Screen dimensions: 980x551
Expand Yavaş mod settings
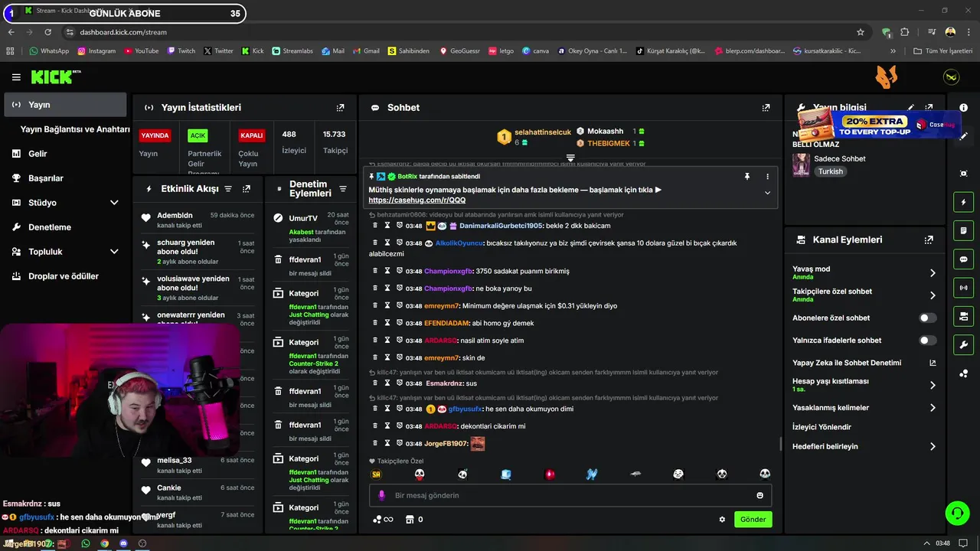click(933, 273)
